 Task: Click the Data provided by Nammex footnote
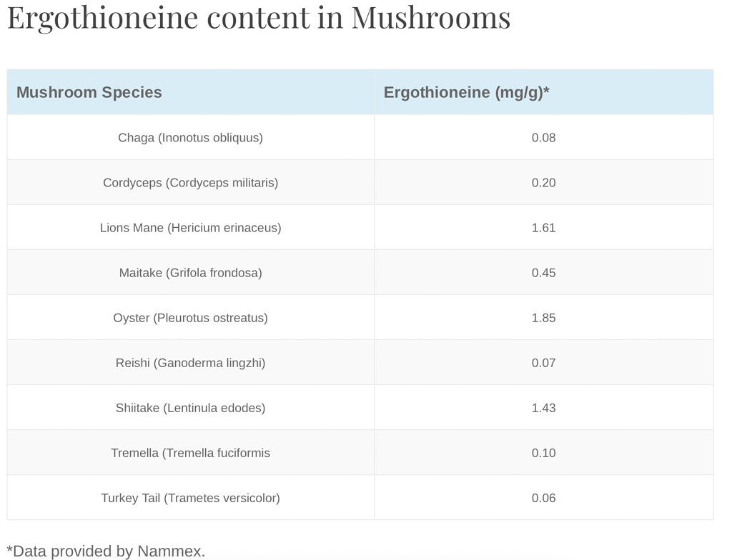click(106, 551)
